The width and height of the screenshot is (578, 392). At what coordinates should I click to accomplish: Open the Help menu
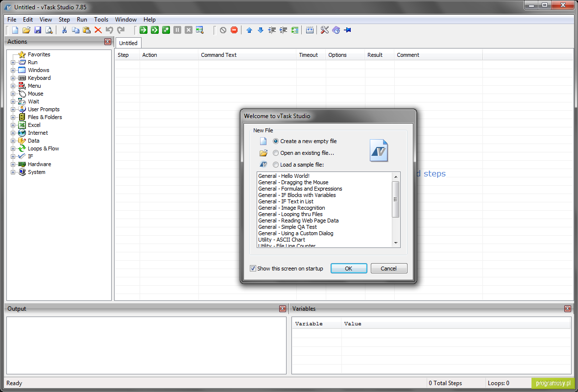[150, 20]
